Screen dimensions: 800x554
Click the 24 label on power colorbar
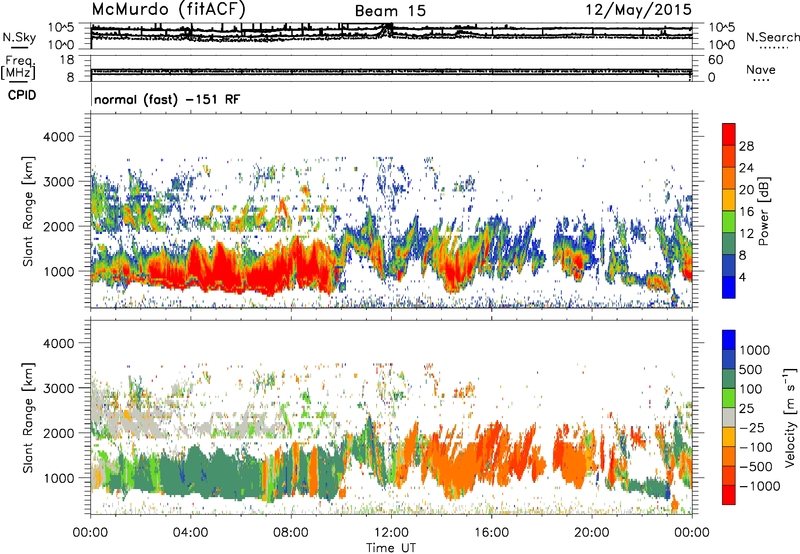click(746, 168)
